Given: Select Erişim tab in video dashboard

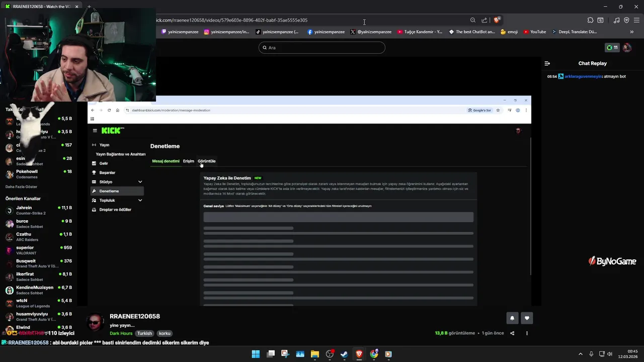Looking at the screenshot, I should (189, 161).
